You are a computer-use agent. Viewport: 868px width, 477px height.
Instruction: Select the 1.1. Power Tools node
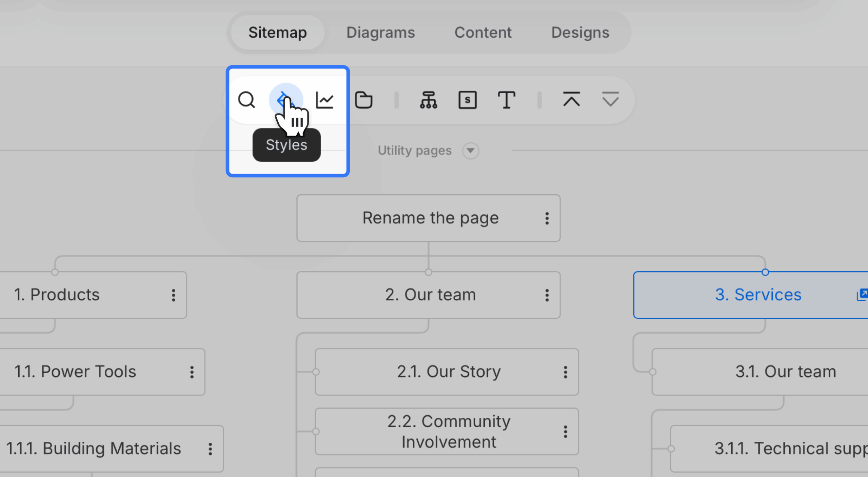coord(102,372)
